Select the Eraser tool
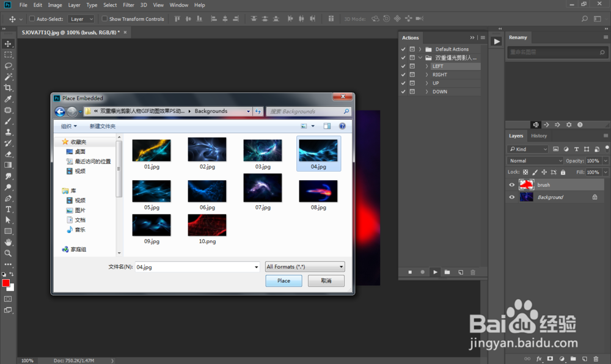 tap(8, 154)
